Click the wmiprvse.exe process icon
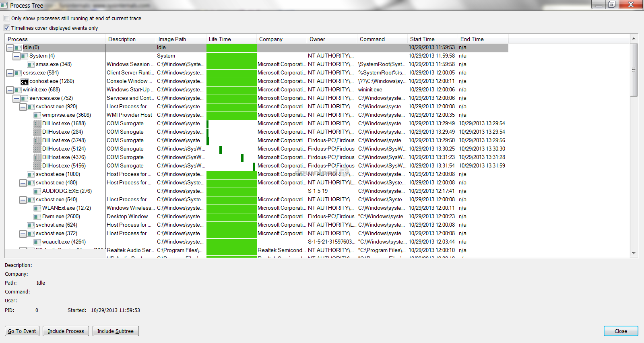Viewport: 644px width, 343px height. pyautogui.click(x=37, y=115)
